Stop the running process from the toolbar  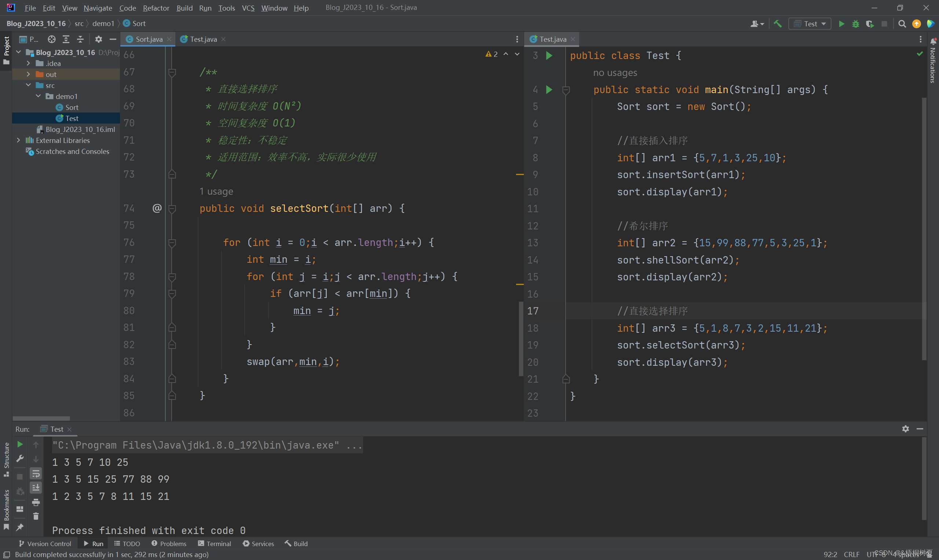tap(884, 24)
